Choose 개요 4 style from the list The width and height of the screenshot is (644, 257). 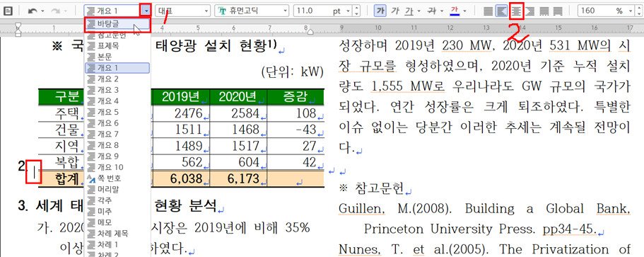(x=117, y=101)
